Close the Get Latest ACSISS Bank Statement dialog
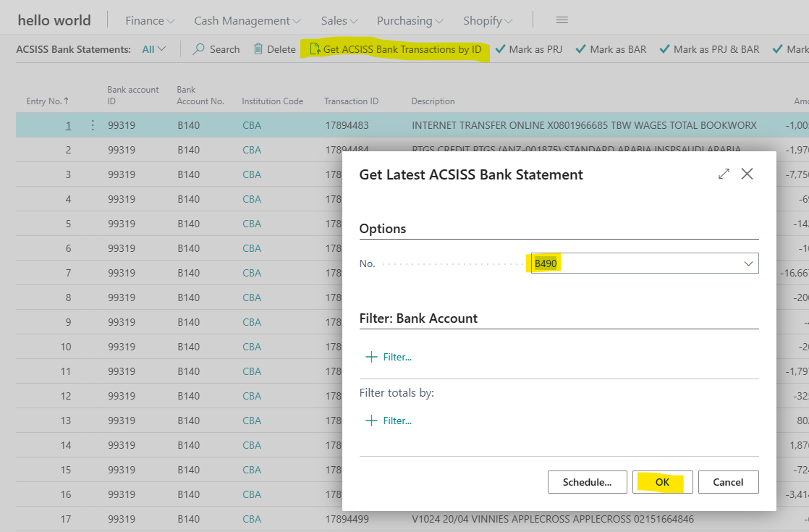This screenshot has height=532, width=809. 747,174
